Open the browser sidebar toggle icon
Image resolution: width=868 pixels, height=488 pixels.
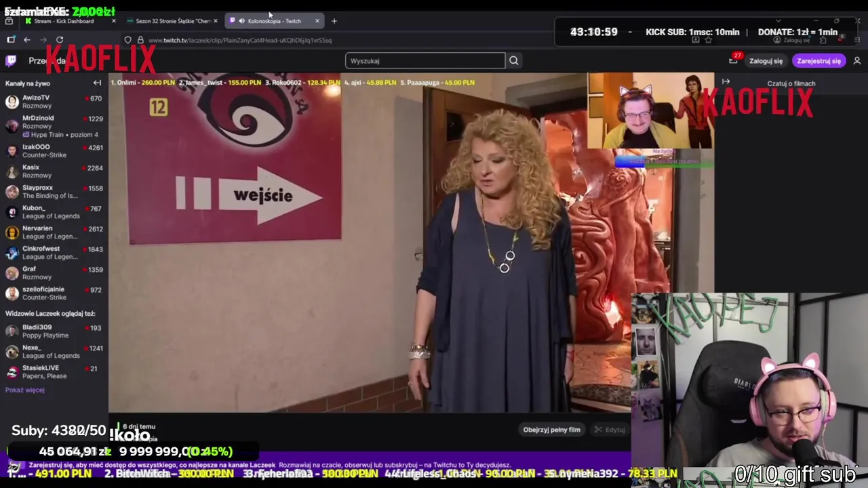(x=11, y=40)
